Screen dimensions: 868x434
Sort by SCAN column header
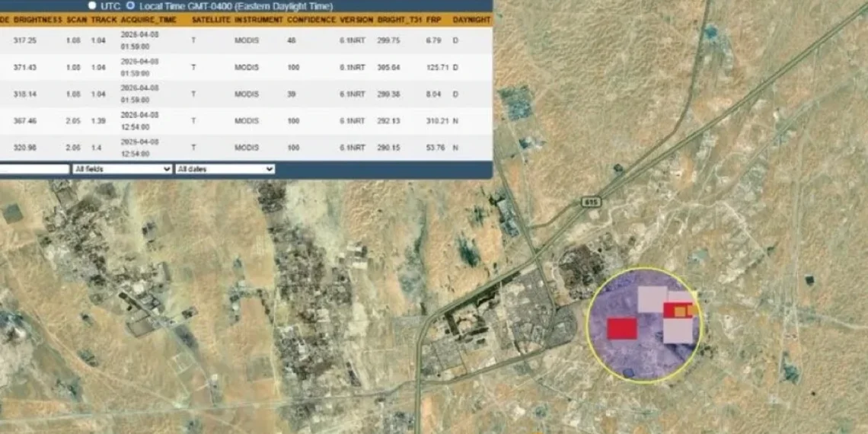pyautogui.click(x=76, y=19)
